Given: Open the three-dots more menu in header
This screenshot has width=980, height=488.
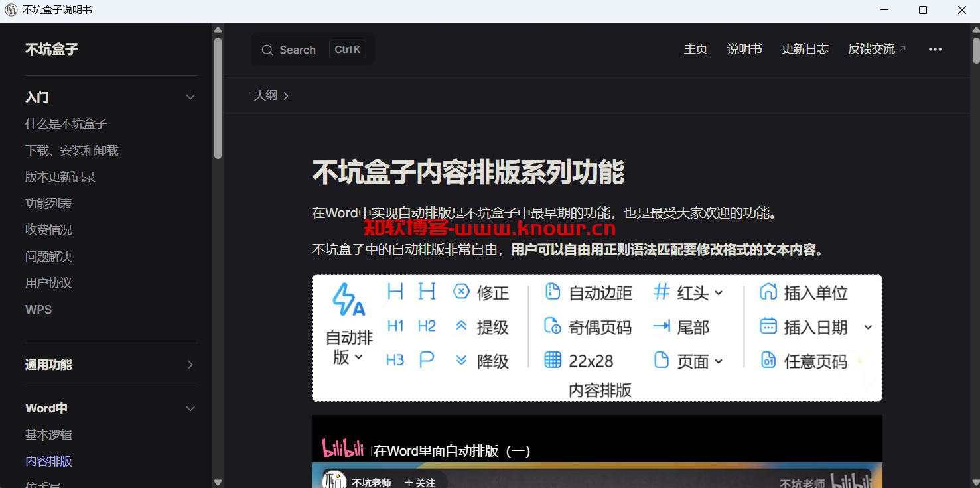Looking at the screenshot, I should click(935, 49).
